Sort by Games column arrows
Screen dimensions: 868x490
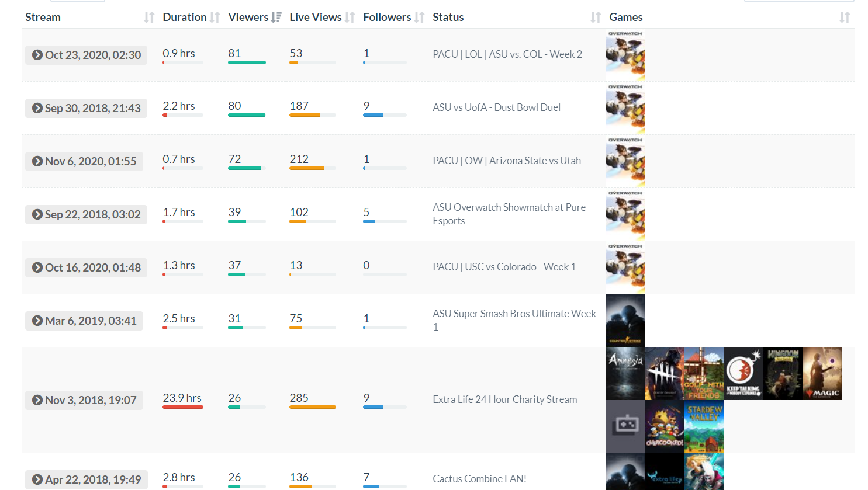coord(845,18)
